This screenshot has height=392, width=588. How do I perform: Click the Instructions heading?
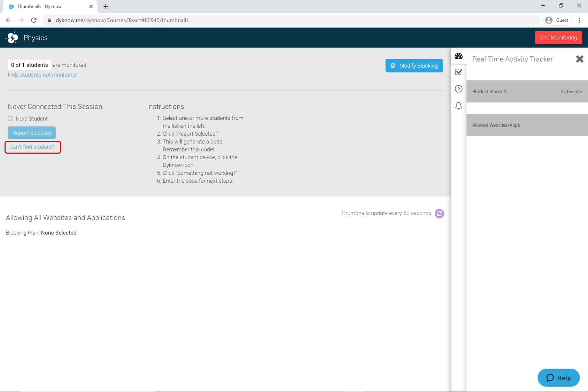coord(165,107)
